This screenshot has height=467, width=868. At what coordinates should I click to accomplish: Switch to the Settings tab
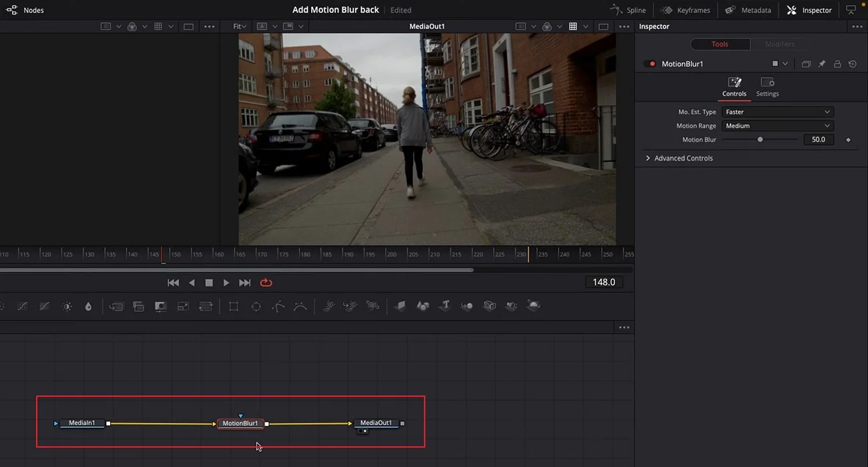tap(767, 87)
